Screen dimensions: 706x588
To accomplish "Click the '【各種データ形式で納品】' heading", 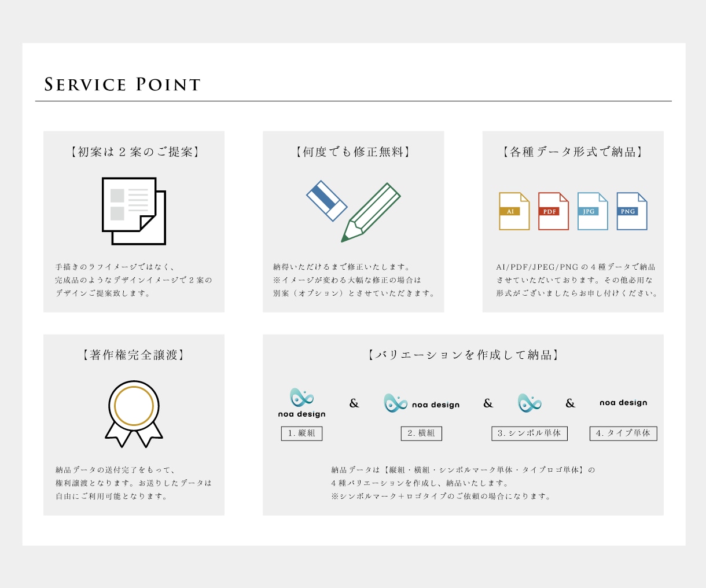I will coord(573,152).
